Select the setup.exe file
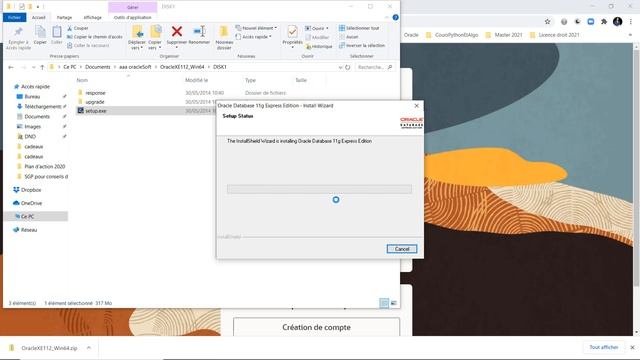This screenshot has width=640, height=360. (x=96, y=111)
